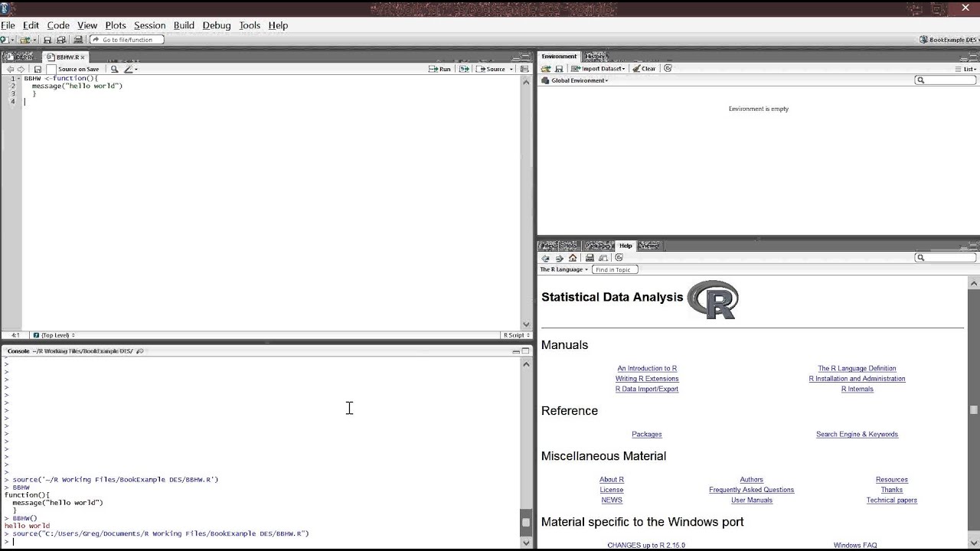This screenshot has height=551, width=980.
Task: Print the current file from the main toolbar
Action: [x=78, y=40]
